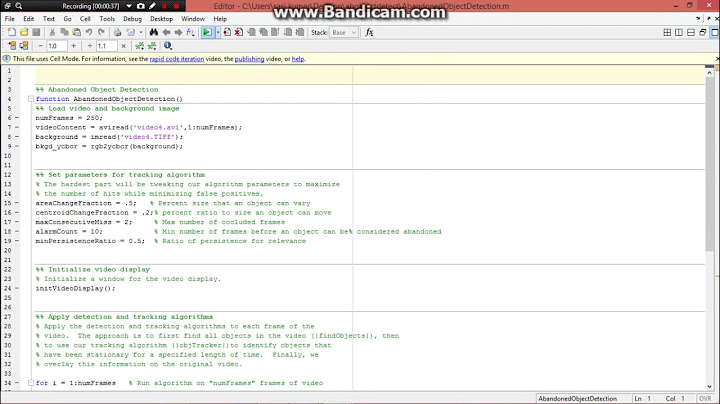Open the Desktop menu
Viewport: 720px width, 404px height.
pyautogui.click(x=162, y=19)
